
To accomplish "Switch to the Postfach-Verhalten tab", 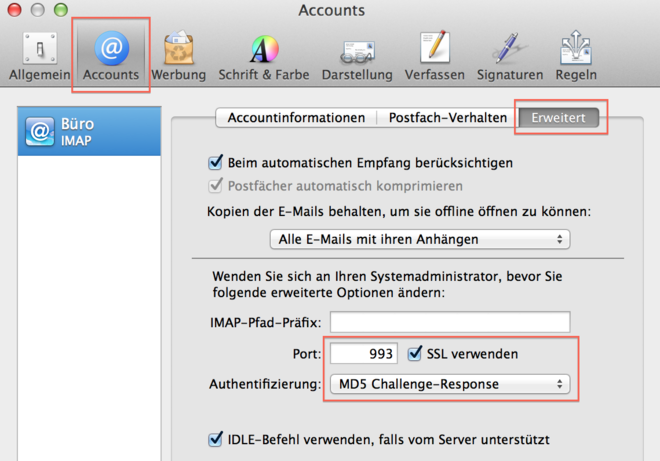I will pyautogui.click(x=448, y=117).
